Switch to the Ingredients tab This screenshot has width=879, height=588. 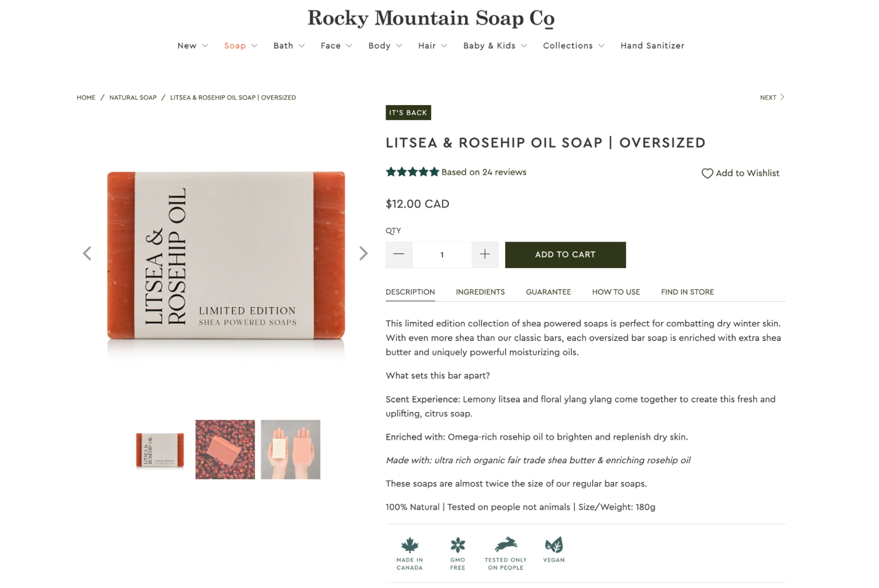[480, 292]
